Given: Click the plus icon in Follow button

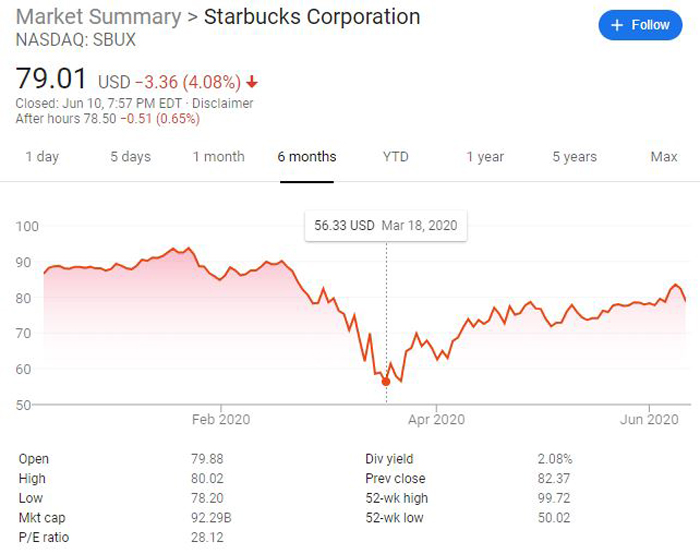Looking at the screenshot, I should tap(617, 25).
